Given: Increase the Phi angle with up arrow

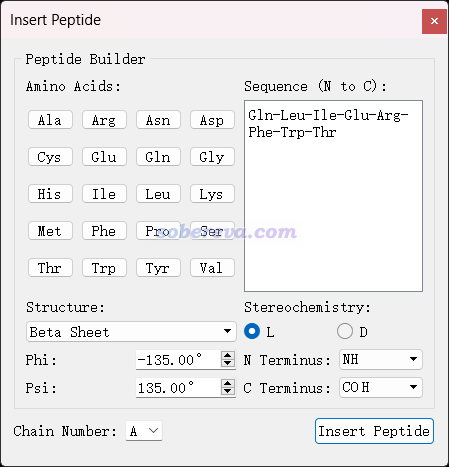Looking at the screenshot, I should [228, 355].
